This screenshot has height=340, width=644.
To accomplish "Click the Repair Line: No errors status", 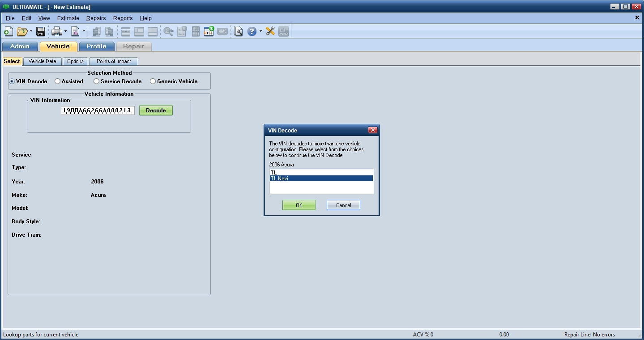I will pos(589,335).
